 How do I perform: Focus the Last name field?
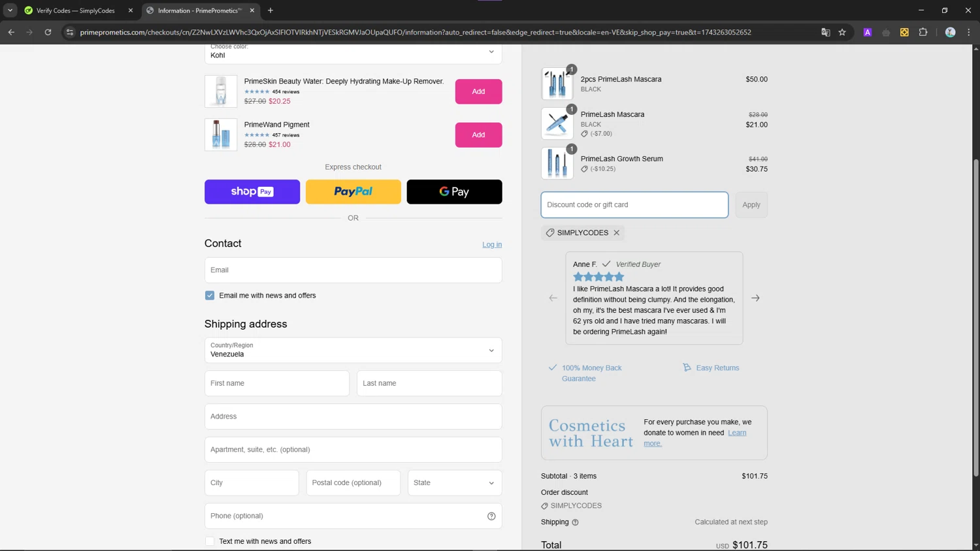[429, 383]
